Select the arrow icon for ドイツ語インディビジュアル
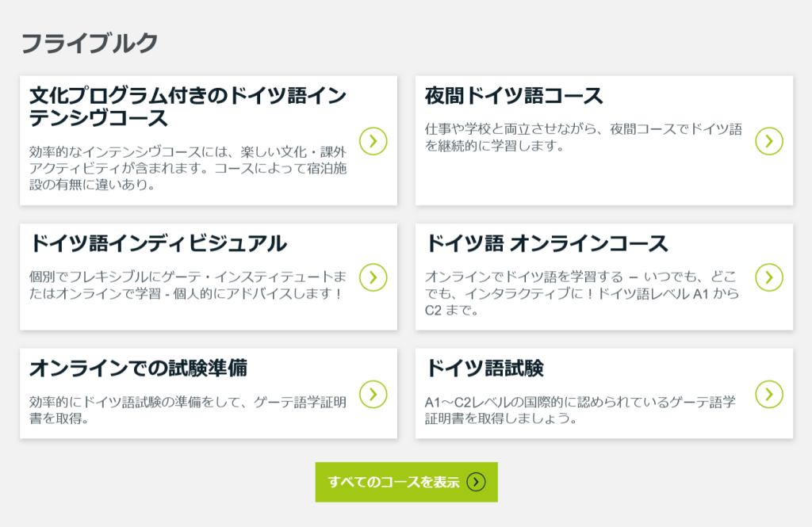This screenshot has height=527, width=812. tap(373, 277)
